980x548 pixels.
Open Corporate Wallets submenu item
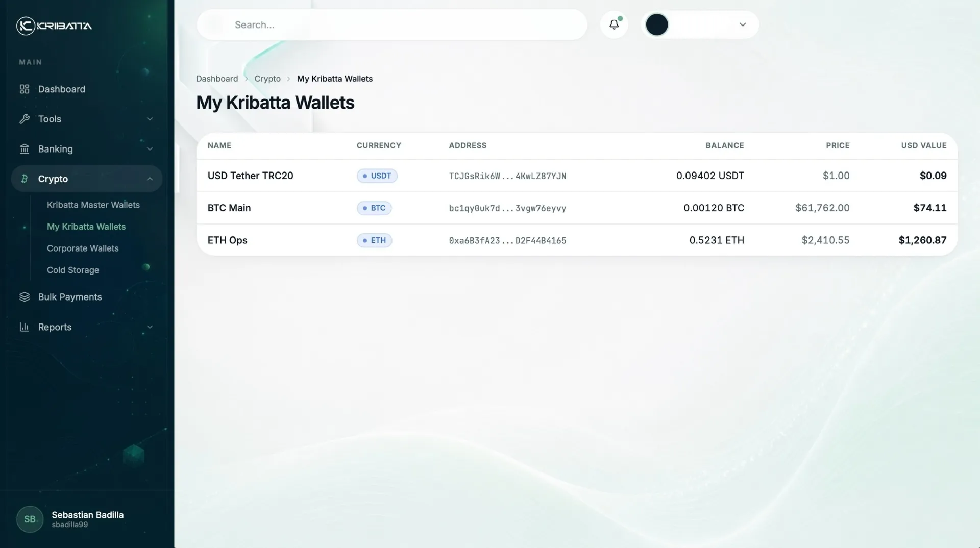point(83,248)
